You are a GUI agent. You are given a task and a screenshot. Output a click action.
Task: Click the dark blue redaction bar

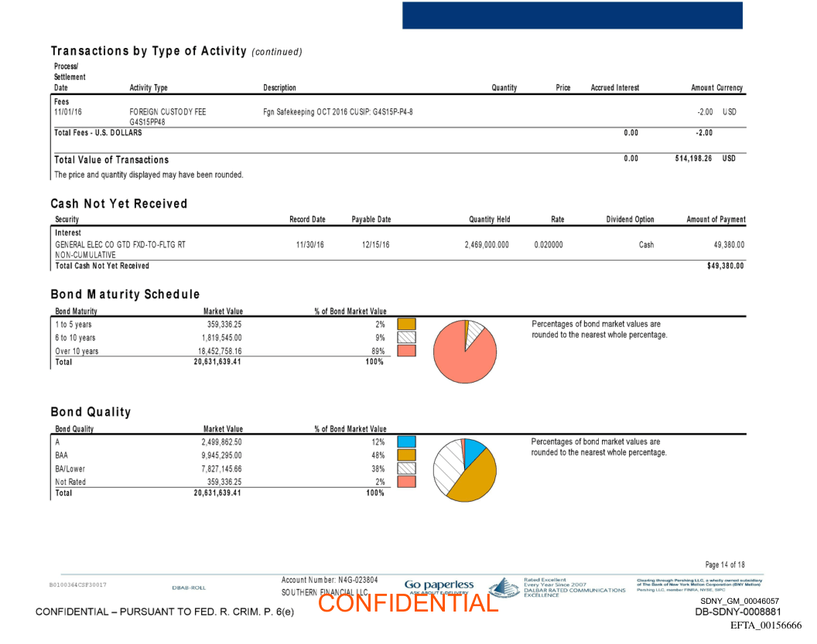[x=572, y=15]
